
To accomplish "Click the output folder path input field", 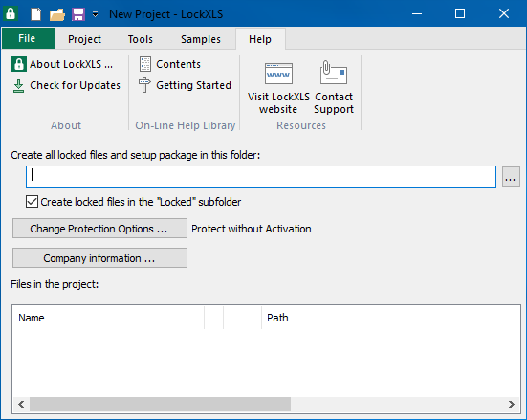I will pos(261,176).
